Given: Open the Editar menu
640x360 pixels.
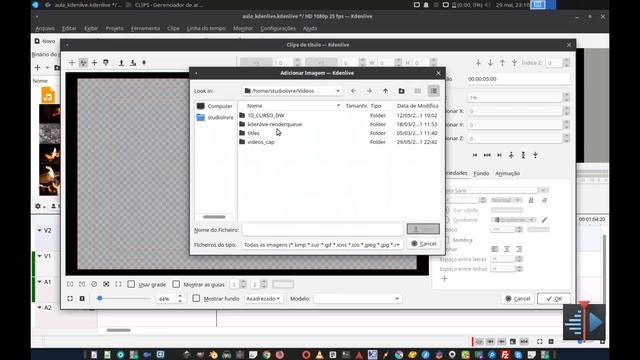Looking at the screenshot, I should click(69, 29).
